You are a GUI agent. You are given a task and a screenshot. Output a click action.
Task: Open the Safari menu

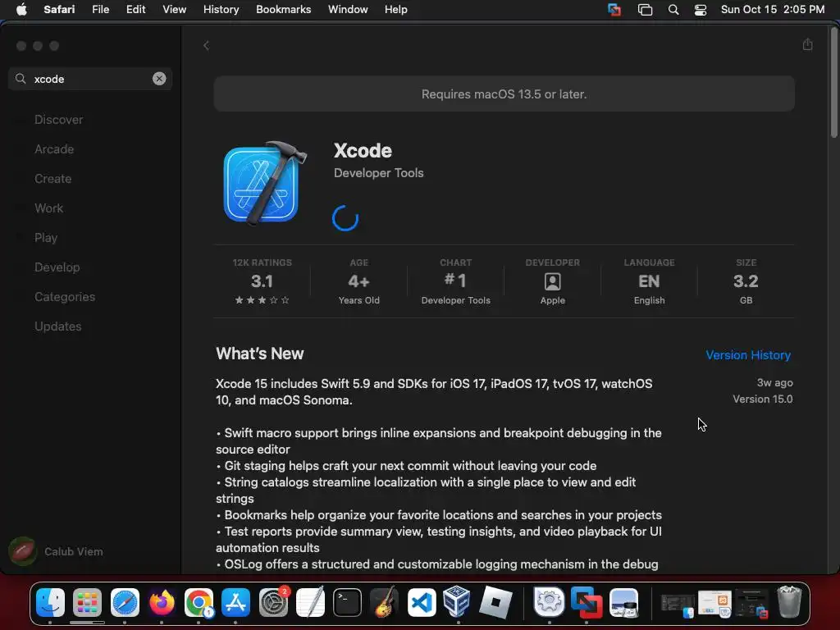[59, 10]
